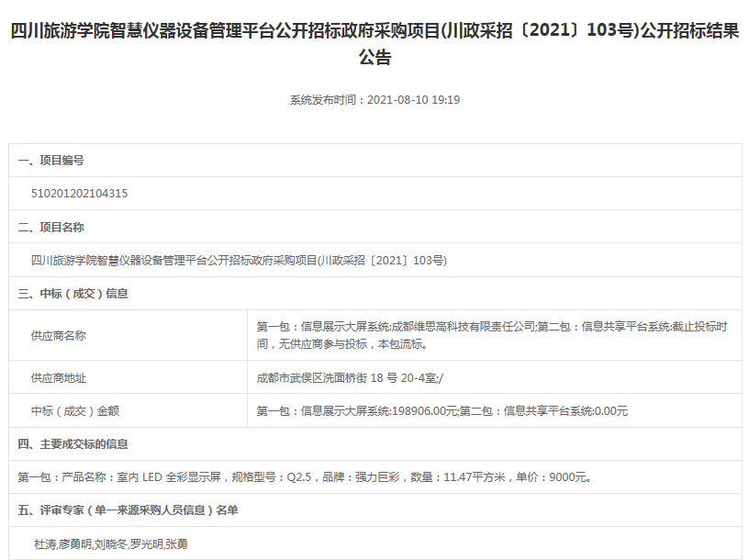
Task: Click the section header 四、主要成交标的信息
Action: 73,444
